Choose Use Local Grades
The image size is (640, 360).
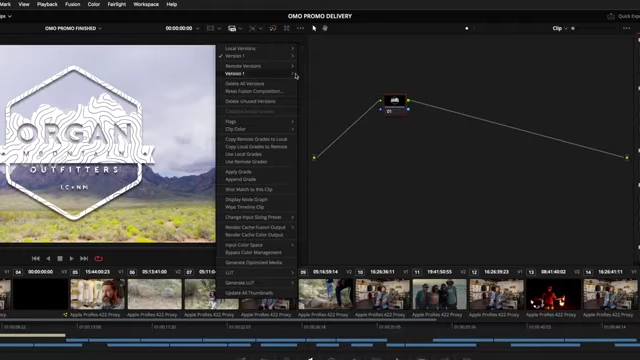257,154
